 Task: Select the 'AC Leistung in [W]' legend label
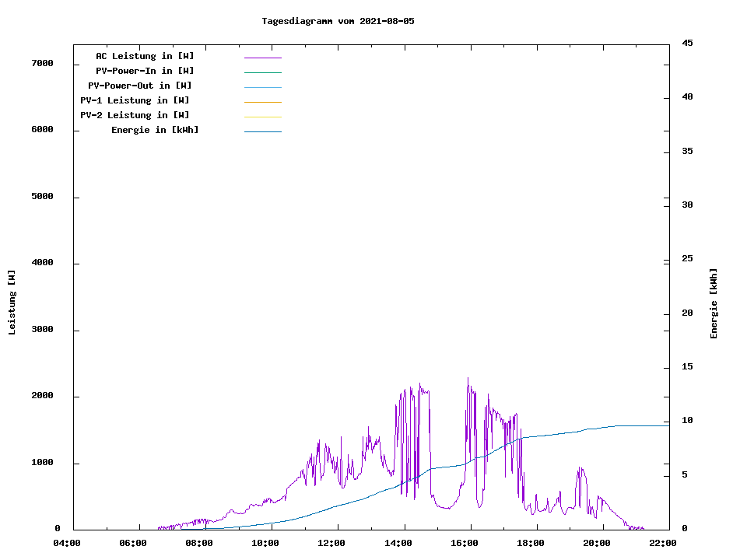[145, 56]
